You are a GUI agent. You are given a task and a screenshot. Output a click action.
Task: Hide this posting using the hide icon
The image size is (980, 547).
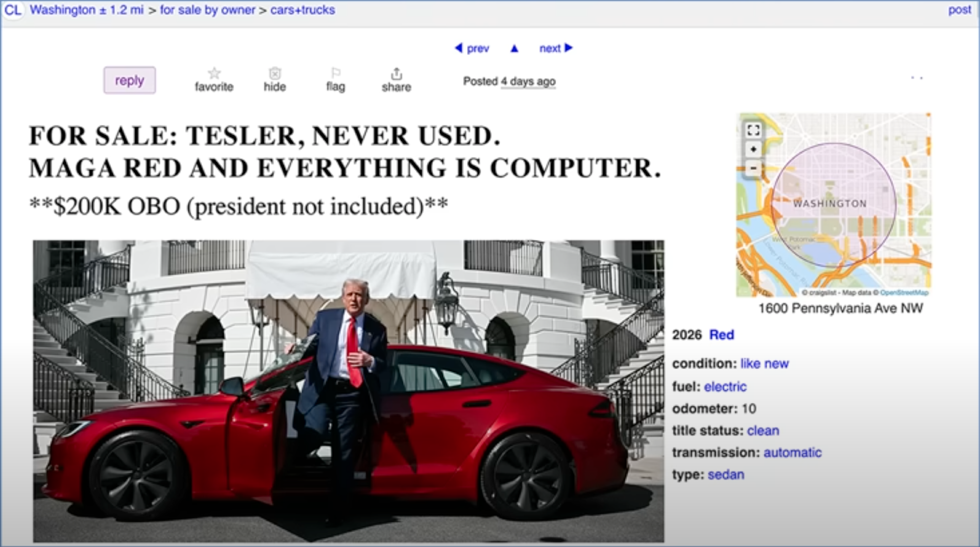click(275, 73)
